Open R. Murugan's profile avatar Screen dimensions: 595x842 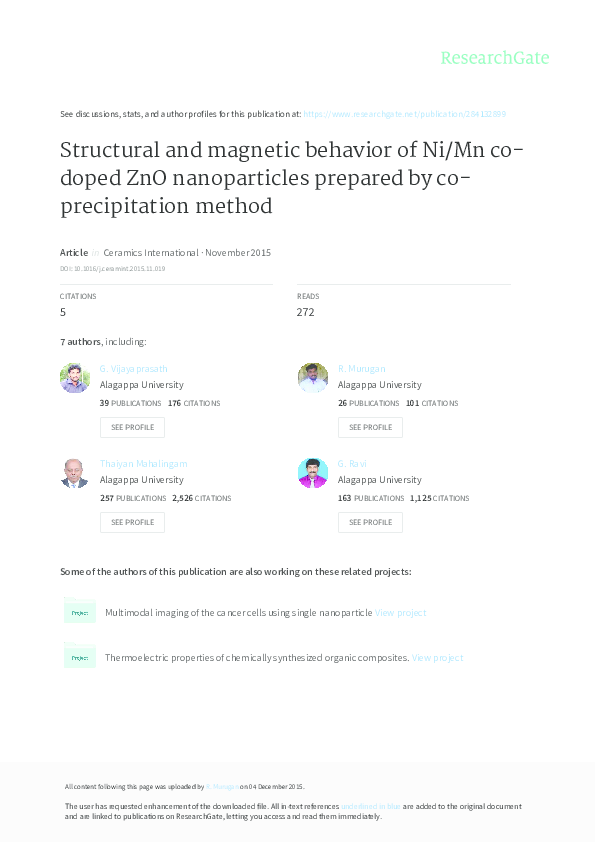point(312,377)
